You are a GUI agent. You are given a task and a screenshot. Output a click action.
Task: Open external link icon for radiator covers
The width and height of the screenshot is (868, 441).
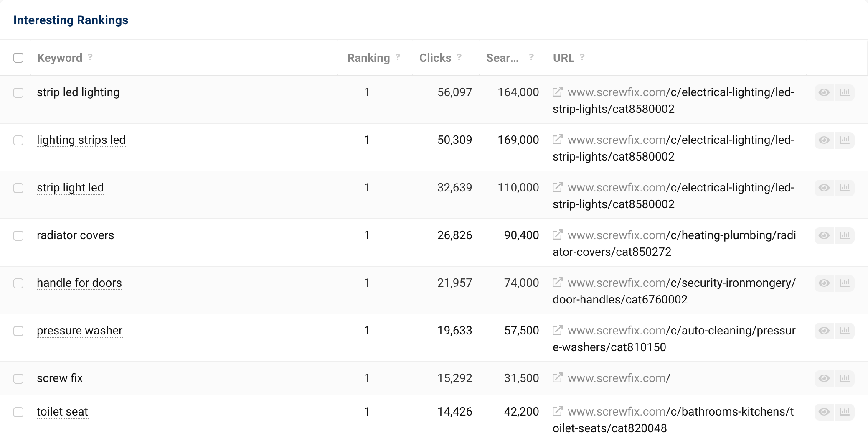pos(557,235)
